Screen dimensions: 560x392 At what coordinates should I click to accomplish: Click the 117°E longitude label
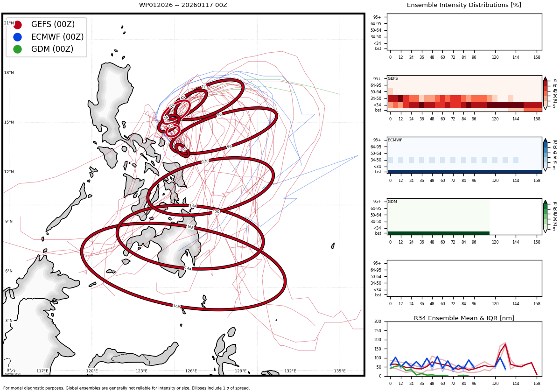point(42,371)
